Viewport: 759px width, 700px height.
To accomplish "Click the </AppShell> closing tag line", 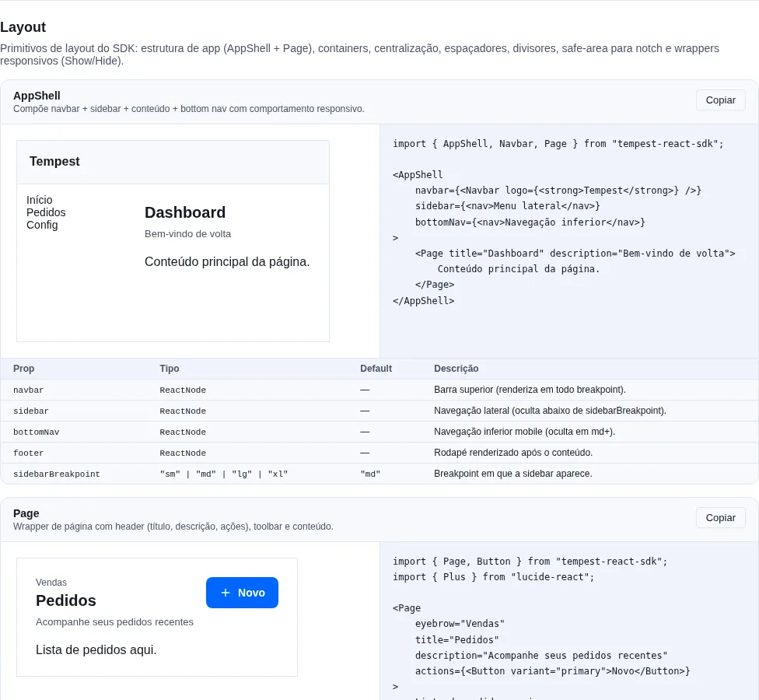I will [424, 301].
